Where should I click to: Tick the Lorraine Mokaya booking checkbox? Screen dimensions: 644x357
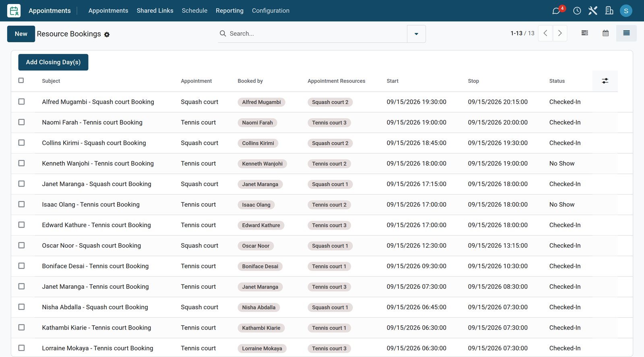(x=21, y=348)
